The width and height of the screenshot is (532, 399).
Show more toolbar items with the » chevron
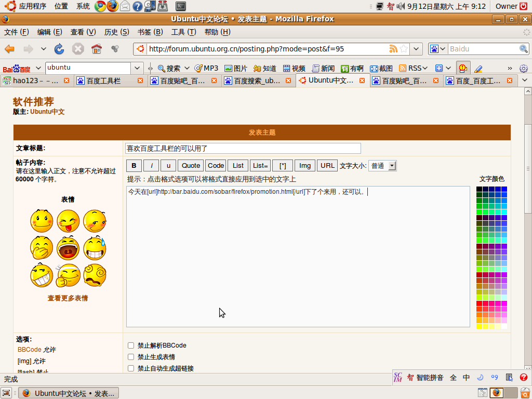click(x=510, y=68)
